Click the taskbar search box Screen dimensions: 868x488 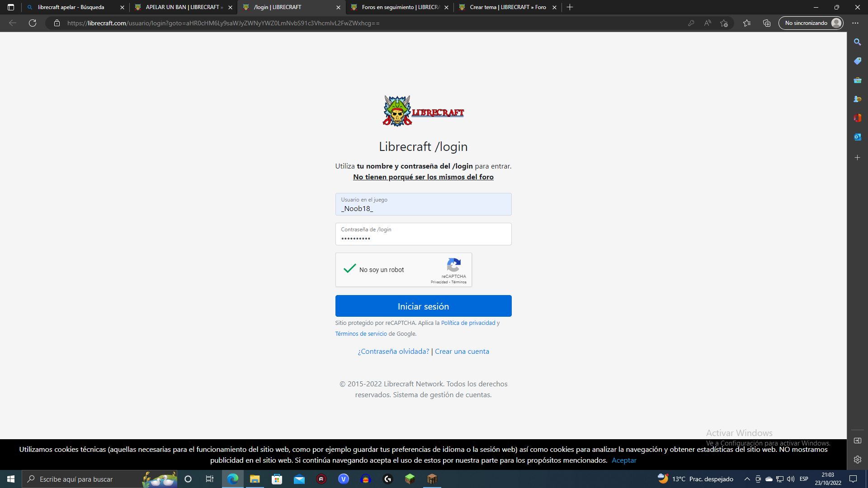coord(99,479)
